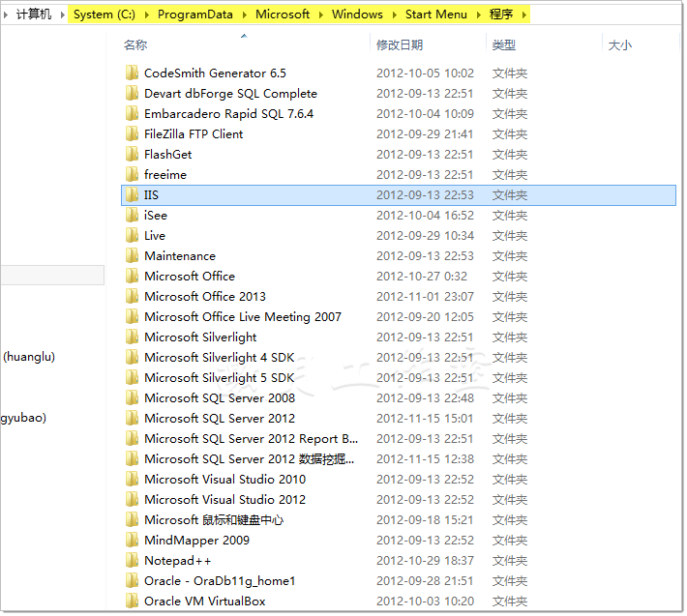Click the FileZilla FTP Client folder icon
This screenshot has height=616, width=687.
pyautogui.click(x=132, y=133)
